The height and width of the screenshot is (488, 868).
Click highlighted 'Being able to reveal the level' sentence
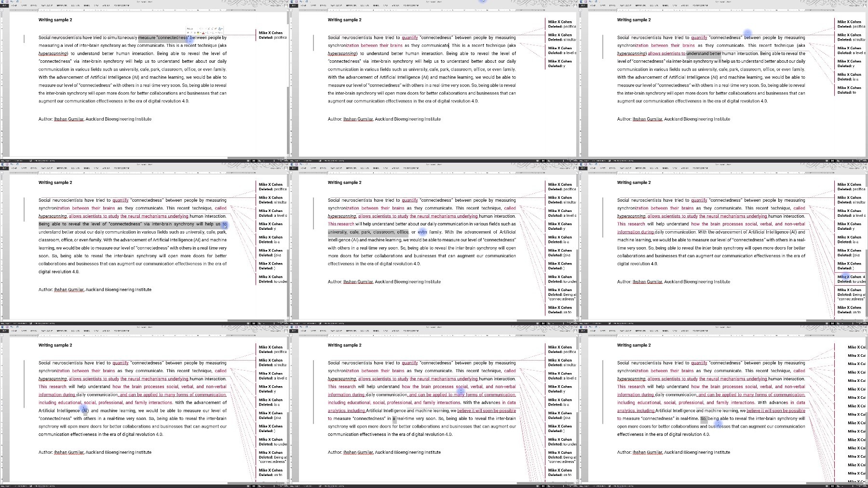(133, 224)
